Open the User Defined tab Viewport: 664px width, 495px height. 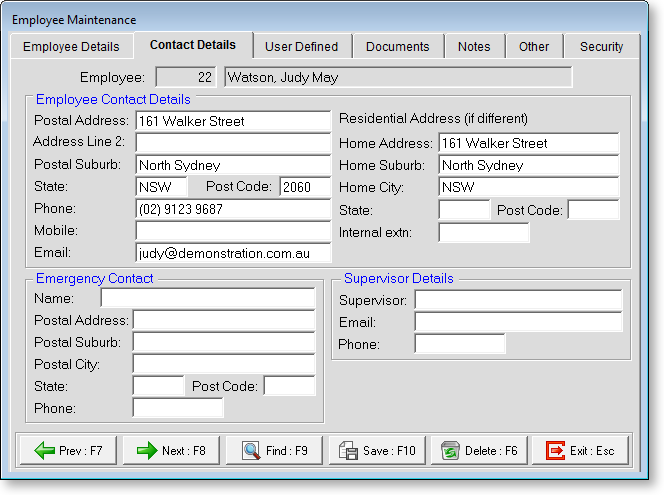pyautogui.click(x=301, y=46)
